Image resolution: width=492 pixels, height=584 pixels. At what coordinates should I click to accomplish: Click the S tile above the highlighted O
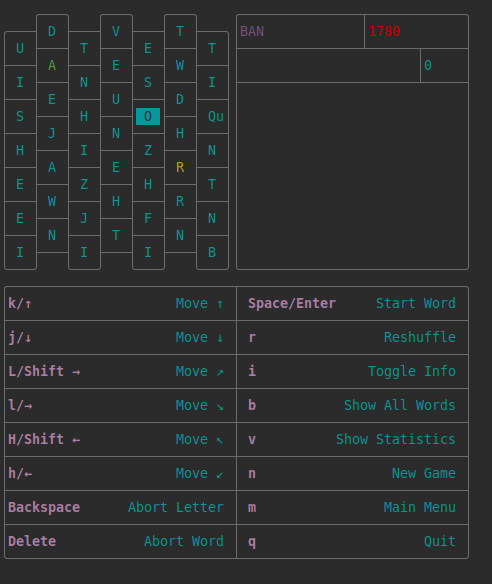click(148, 82)
